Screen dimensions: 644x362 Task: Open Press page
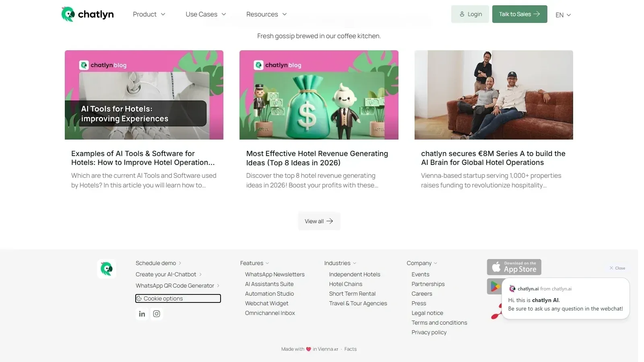pos(419,303)
